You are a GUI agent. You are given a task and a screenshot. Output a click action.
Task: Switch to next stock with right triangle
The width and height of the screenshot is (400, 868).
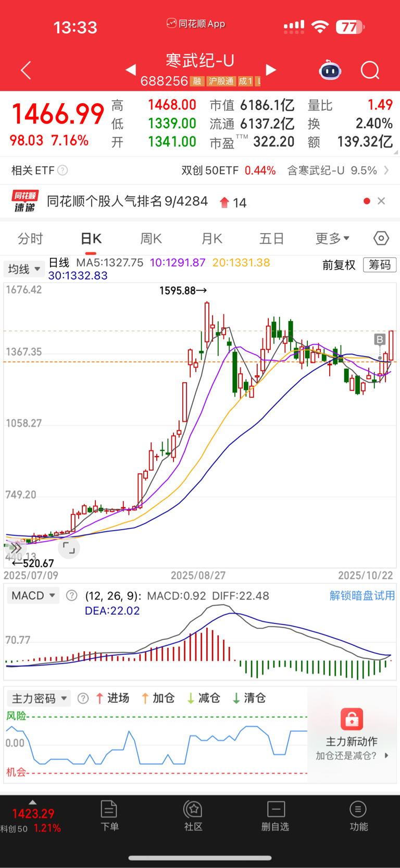click(x=271, y=69)
